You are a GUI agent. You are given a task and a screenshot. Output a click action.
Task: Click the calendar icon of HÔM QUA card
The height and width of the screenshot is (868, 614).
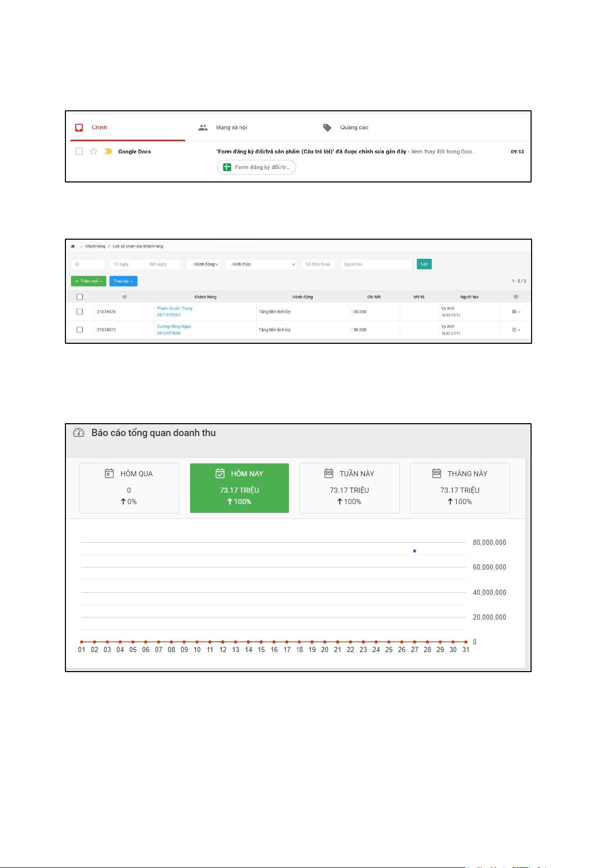(x=109, y=473)
